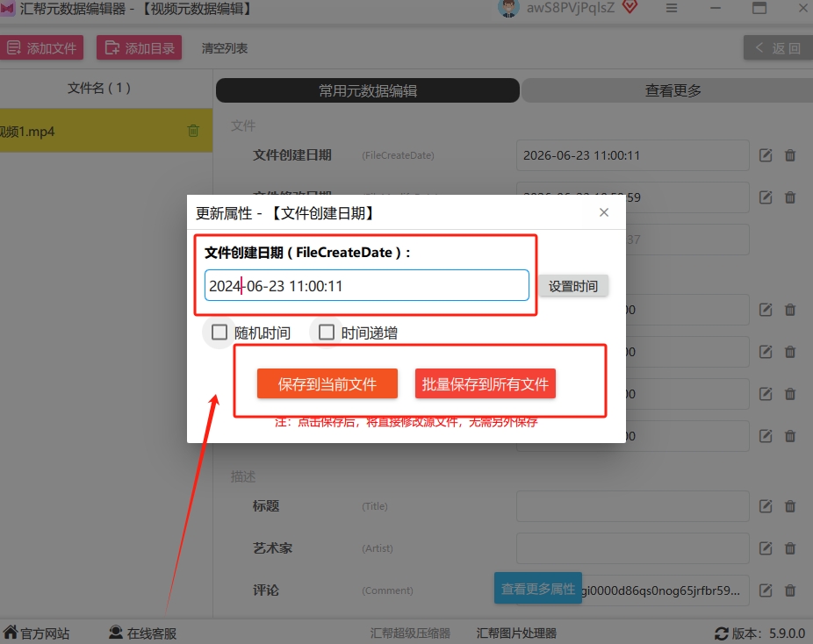Enable the 时间递增 checkbox
The height and width of the screenshot is (644, 813).
326,333
